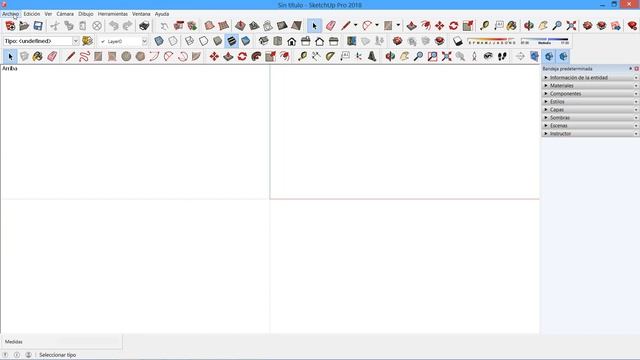Select the 3D Text tool in large toolset
Viewport: 640px width, 360px height.
[372, 56]
